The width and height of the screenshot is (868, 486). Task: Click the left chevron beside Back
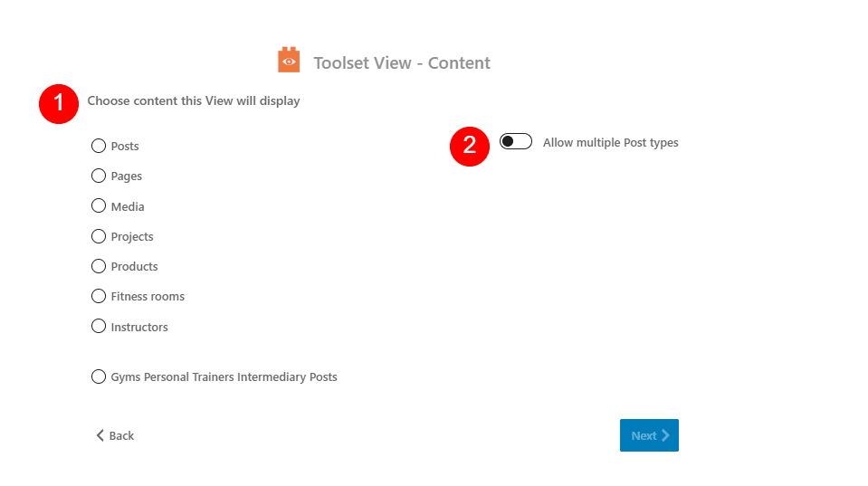point(100,435)
